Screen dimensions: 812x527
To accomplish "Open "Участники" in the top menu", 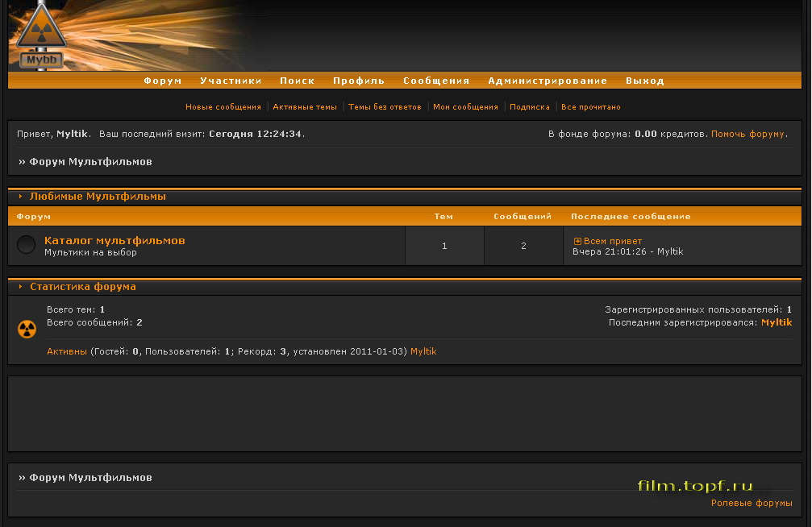I will [x=231, y=81].
